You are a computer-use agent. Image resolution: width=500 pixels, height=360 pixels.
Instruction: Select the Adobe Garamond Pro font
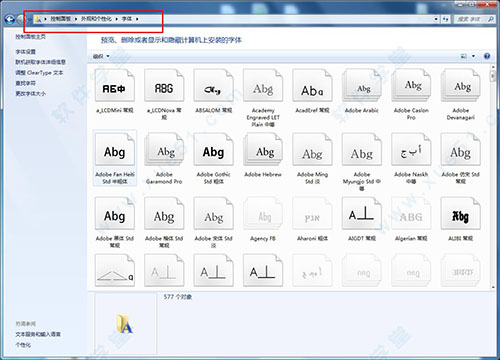point(164,149)
